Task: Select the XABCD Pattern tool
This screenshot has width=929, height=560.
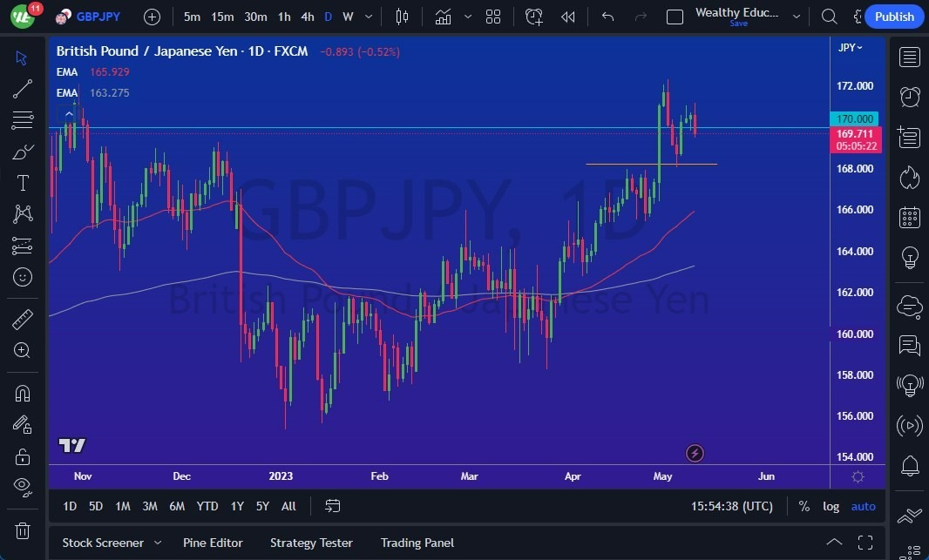Action: click(23, 213)
